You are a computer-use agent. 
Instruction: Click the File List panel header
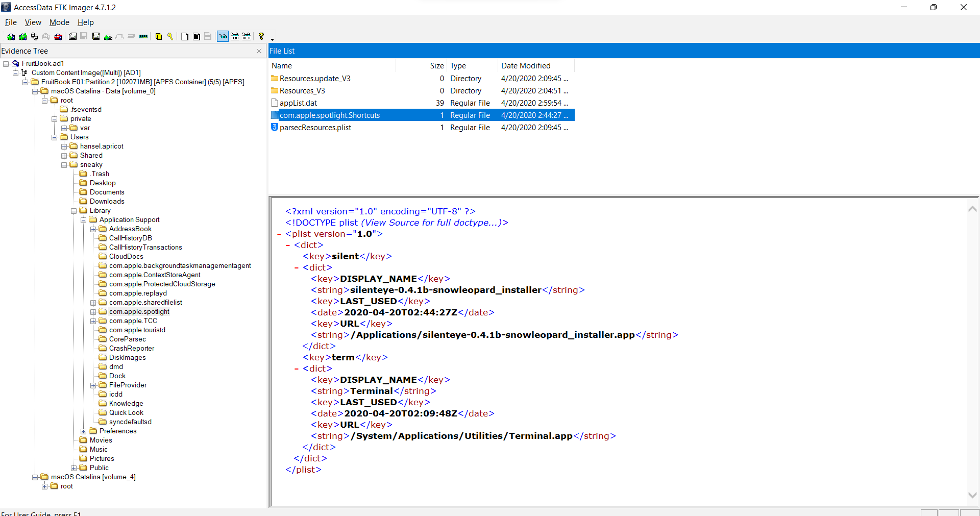(x=624, y=51)
